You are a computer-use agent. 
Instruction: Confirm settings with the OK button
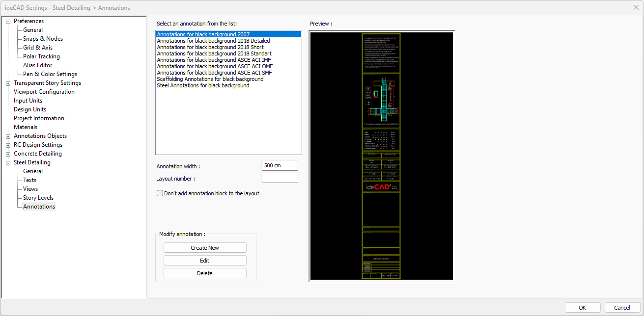582,308
